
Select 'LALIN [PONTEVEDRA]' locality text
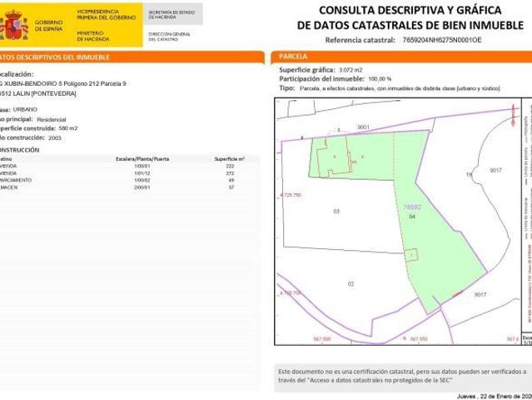coord(44,93)
